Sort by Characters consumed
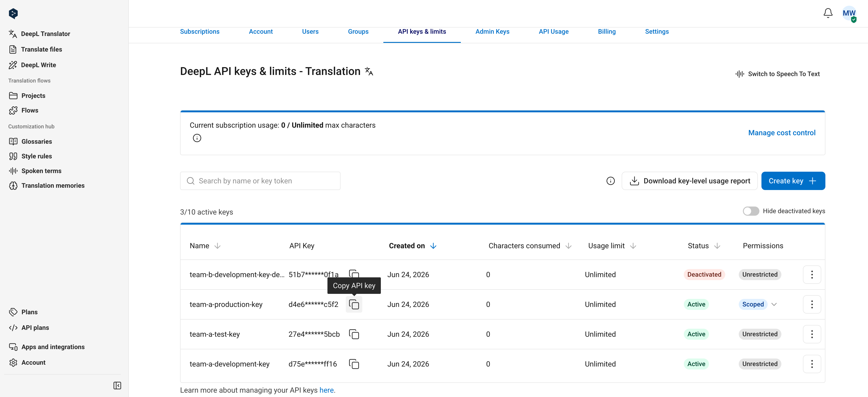868x397 pixels. coord(569,246)
